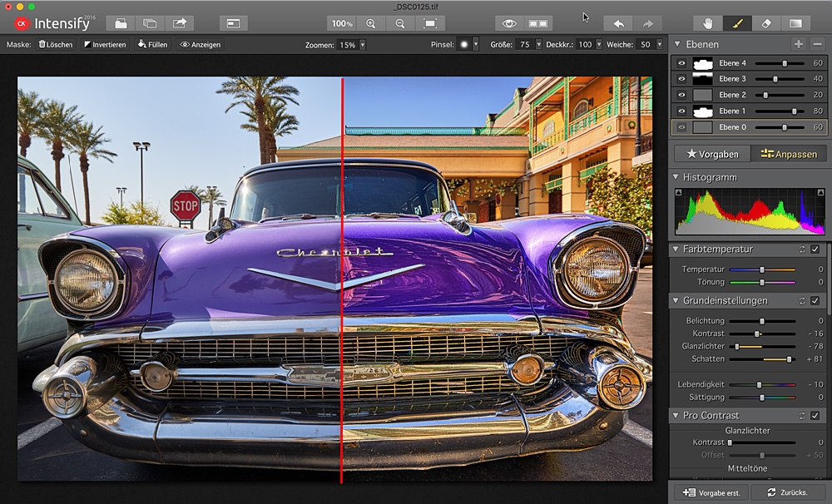The width and height of the screenshot is (832, 504).
Task: Switch to the Vorgaben tab
Action: click(x=712, y=154)
